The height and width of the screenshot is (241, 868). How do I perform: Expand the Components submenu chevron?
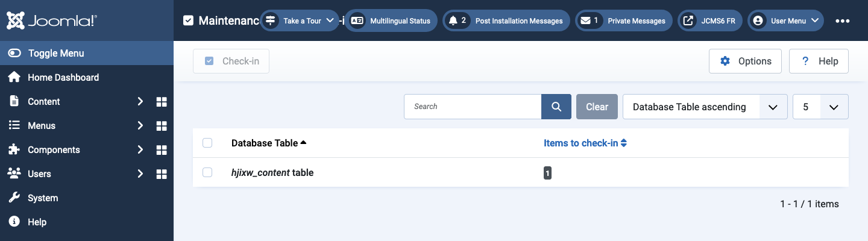point(140,149)
